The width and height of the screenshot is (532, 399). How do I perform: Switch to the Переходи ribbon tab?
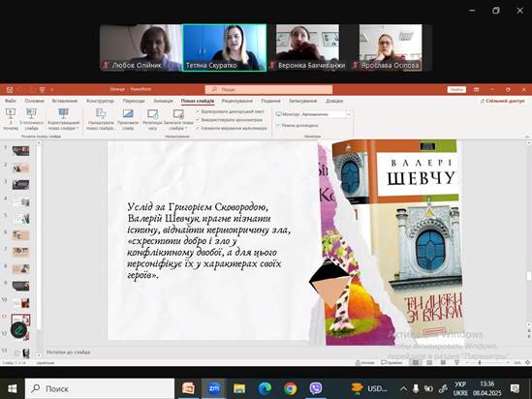tap(134, 101)
